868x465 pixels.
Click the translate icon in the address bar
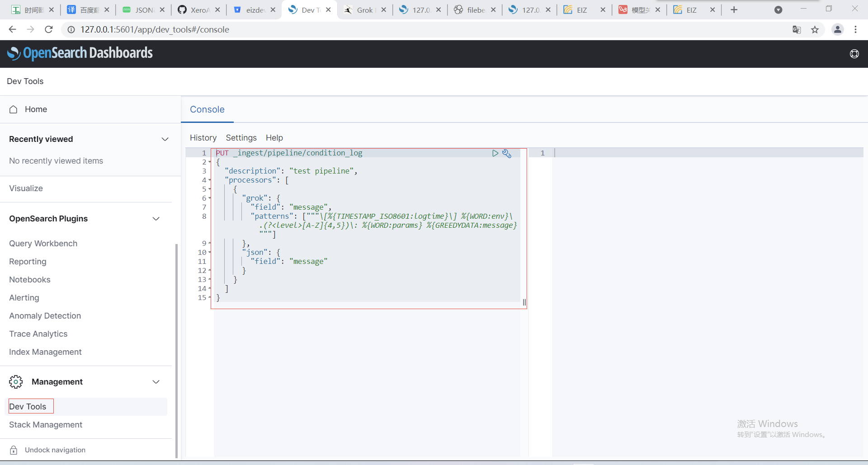click(797, 29)
